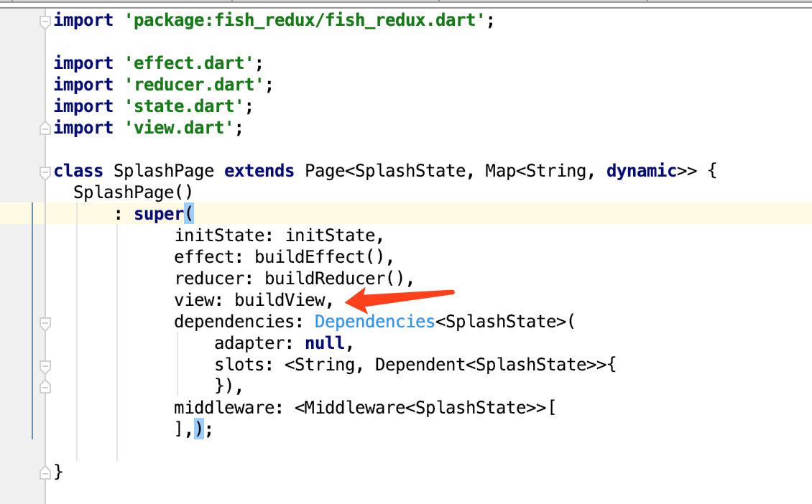Click the initState: parameter label

tap(223, 235)
